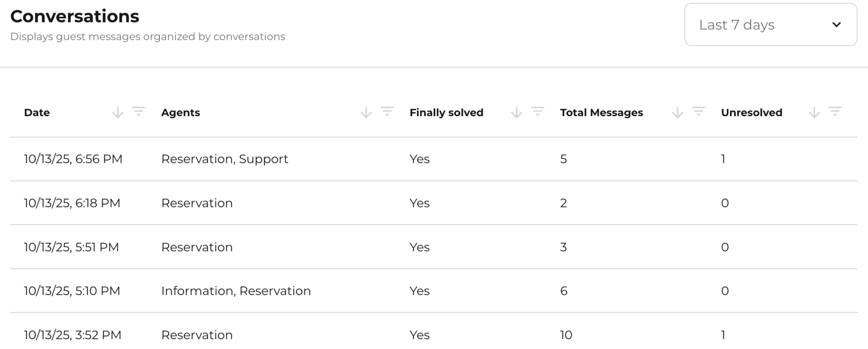This screenshot has height=349, width=868.
Task: Click the Agents column header label
Action: (181, 113)
